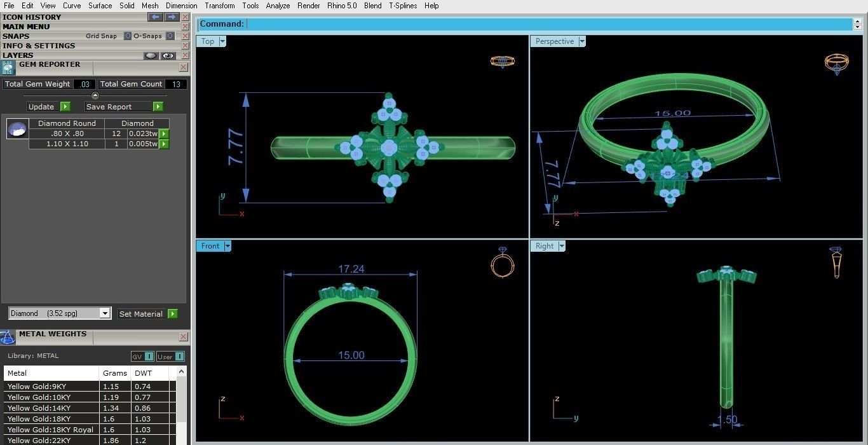Click the Total Gem Weight value field
Image resolution: width=868 pixels, height=445 pixels.
[84, 84]
